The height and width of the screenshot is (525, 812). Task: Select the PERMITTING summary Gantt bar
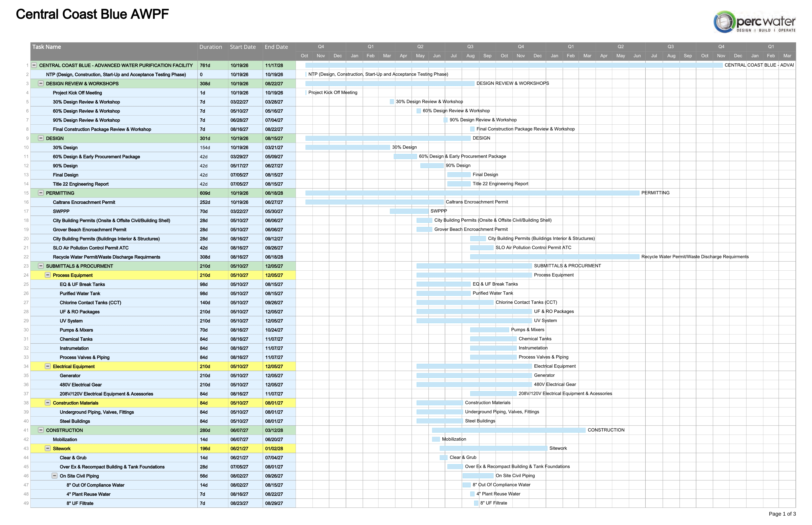473,193
